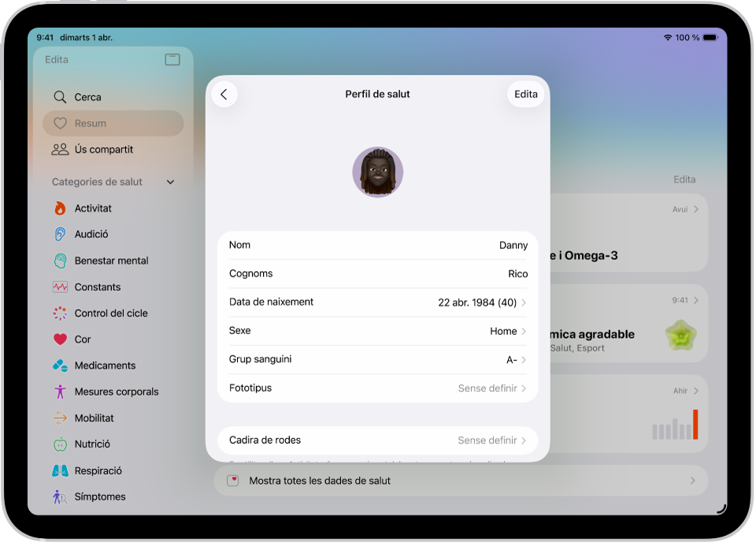Open the Data de naixement row chevron
Screen dimensions: 756x543
[524, 303]
